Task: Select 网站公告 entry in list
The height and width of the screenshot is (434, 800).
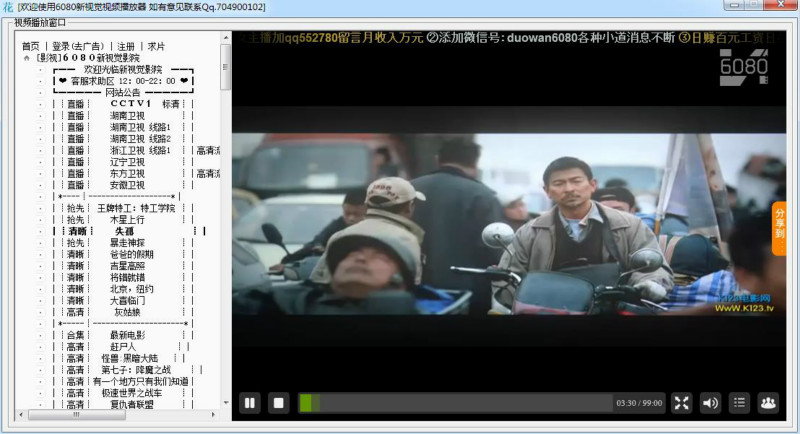Action: (123, 92)
